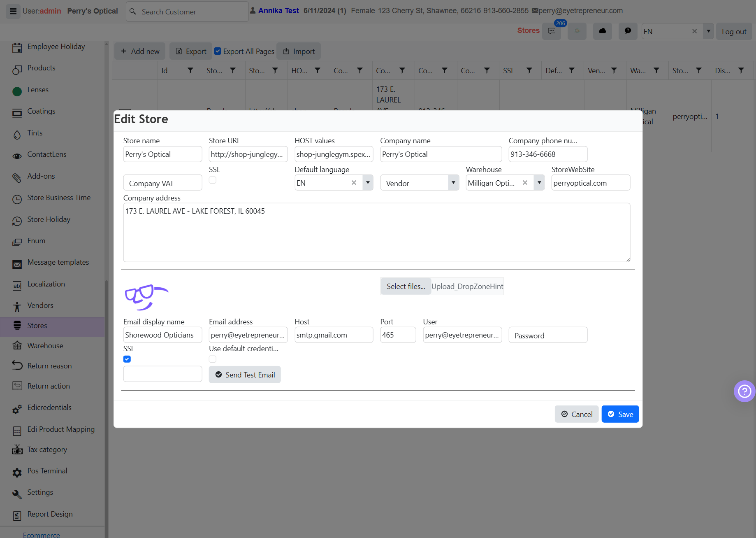This screenshot has width=756, height=538.
Task: Clear the Default language EN selection
Action: pos(354,183)
